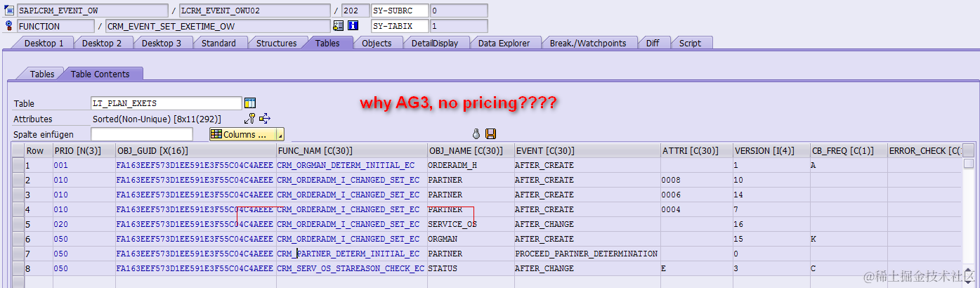Click the Table name input field LT_PLAN_EXETS
980x288 pixels.
click(x=166, y=103)
